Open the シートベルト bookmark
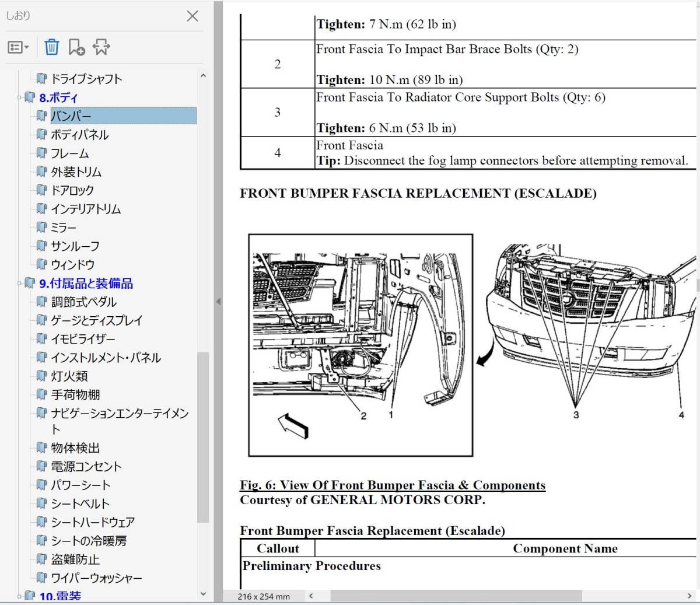The height and width of the screenshot is (605, 700). click(x=80, y=504)
